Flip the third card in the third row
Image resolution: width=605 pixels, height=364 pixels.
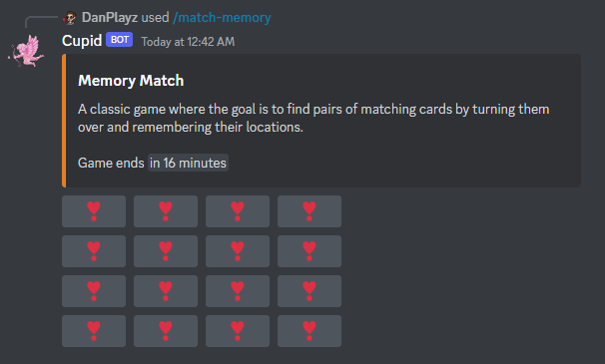click(x=238, y=291)
